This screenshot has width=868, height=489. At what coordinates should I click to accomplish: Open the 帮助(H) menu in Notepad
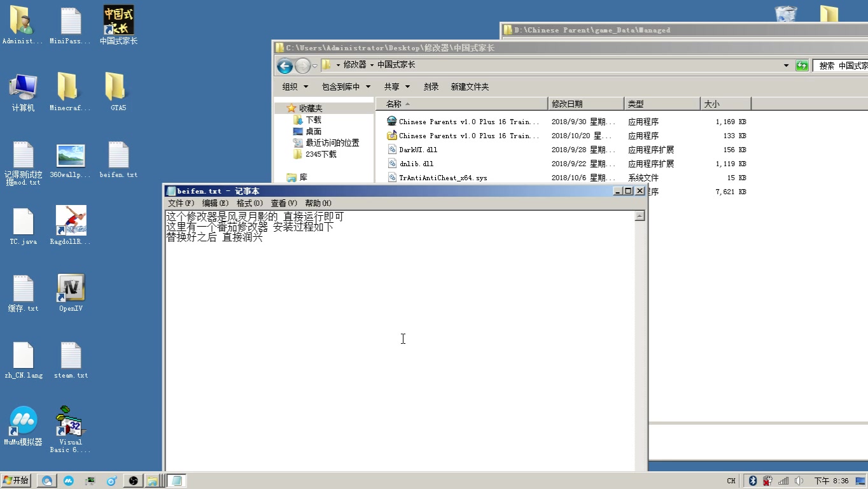pos(318,203)
